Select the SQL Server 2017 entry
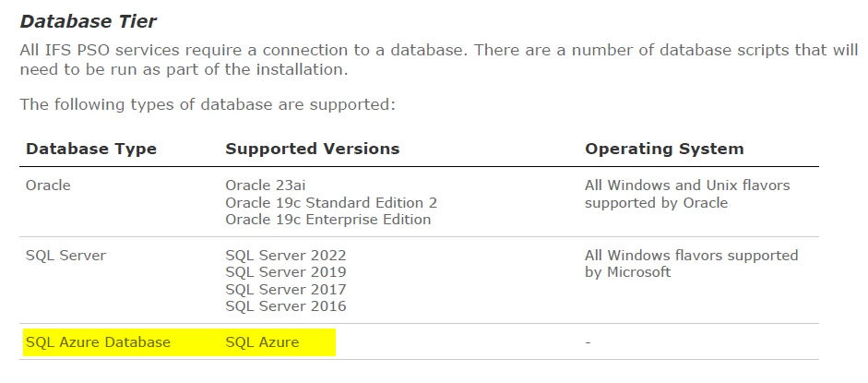 pos(286,289)
